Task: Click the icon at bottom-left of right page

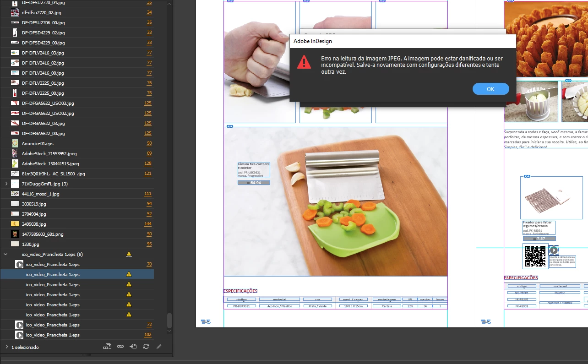Action: tap(486, 322)
